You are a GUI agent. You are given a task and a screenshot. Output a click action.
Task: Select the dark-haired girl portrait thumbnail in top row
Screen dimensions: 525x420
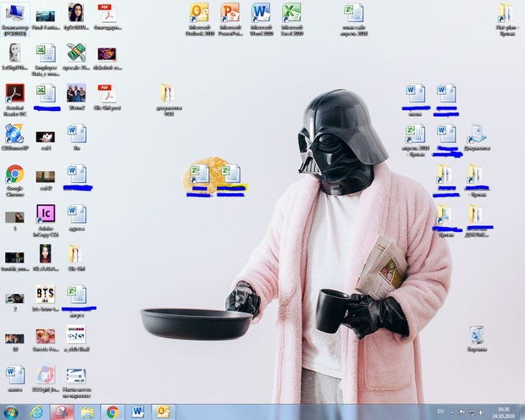pyautogui.click(x=76, y=17)
